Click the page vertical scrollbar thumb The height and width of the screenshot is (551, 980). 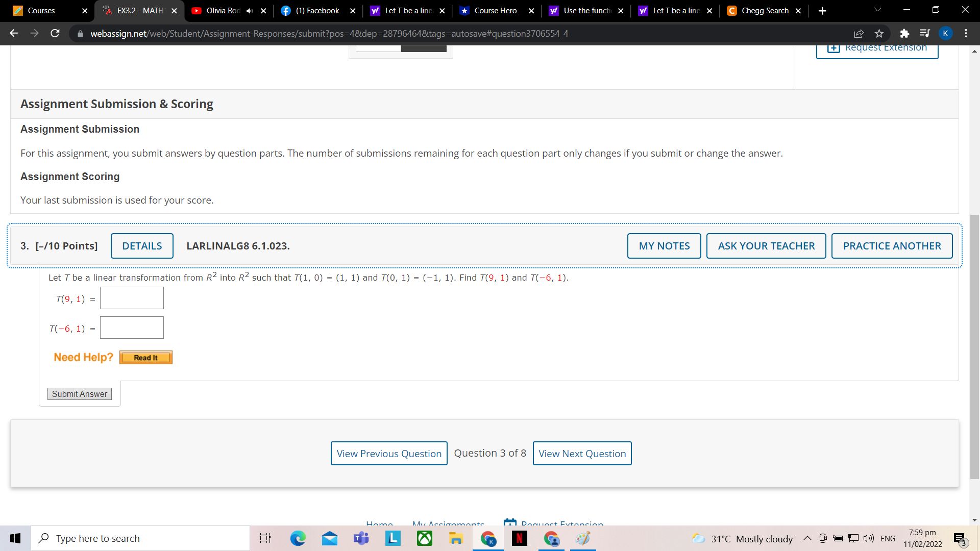tap(974, 347)
